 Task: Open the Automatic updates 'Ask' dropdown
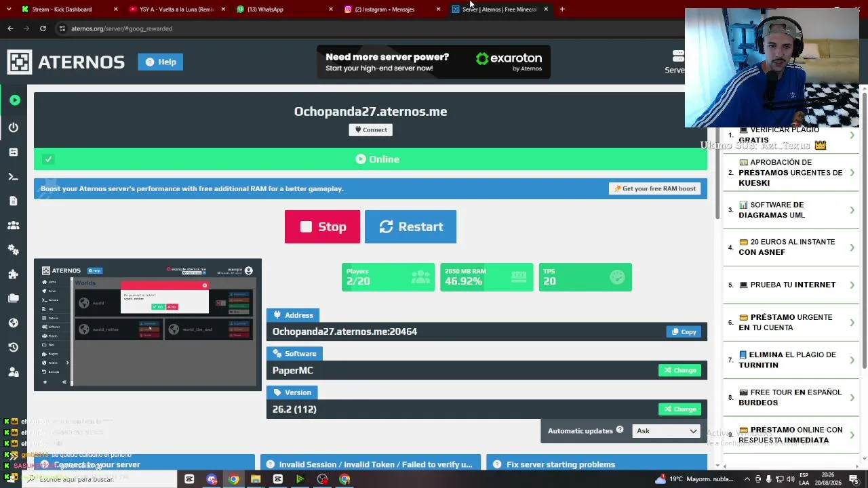(667, 431)
